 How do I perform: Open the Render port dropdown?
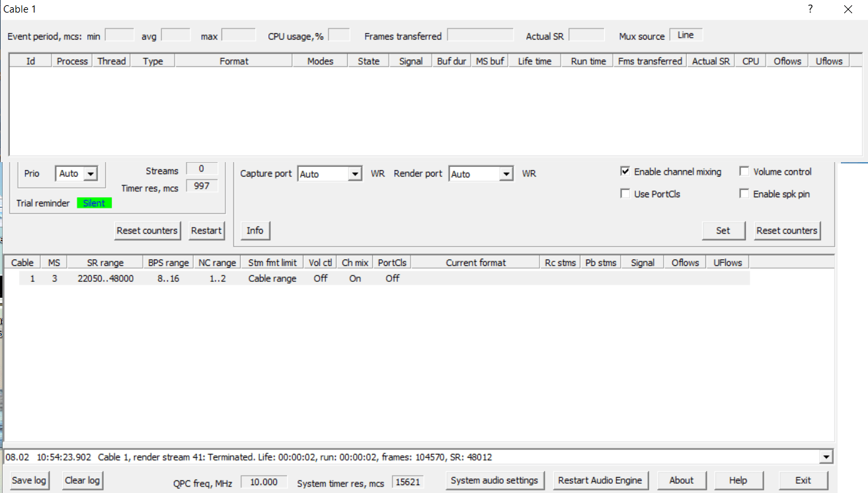506,173
